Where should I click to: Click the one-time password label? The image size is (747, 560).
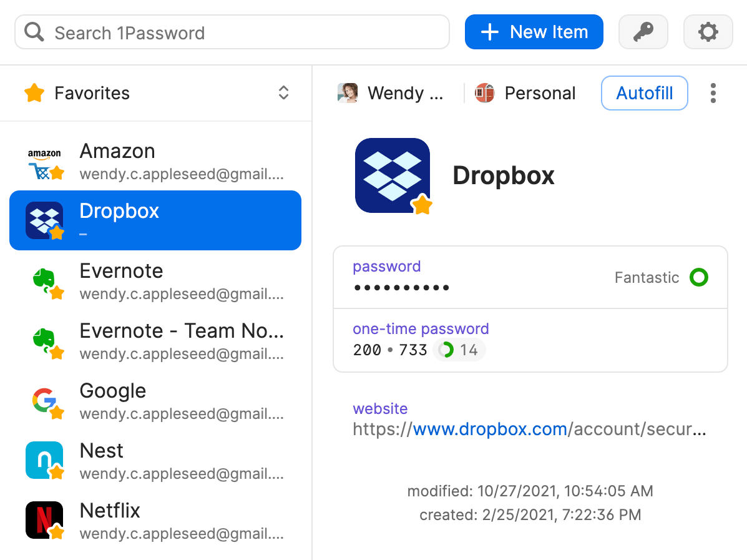[x=421, y=328]
